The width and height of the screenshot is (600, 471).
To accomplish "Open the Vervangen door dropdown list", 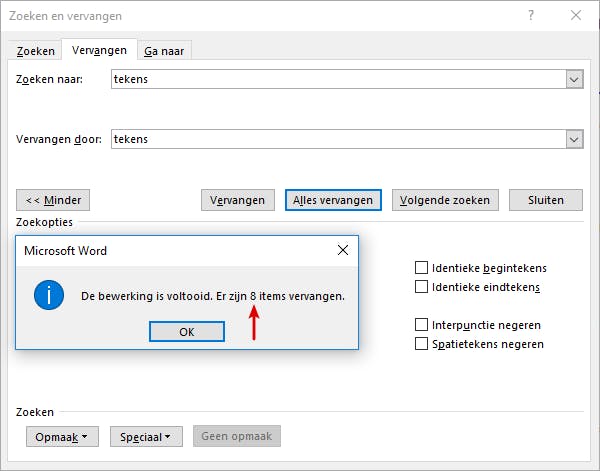I will (x=574, y=139).
